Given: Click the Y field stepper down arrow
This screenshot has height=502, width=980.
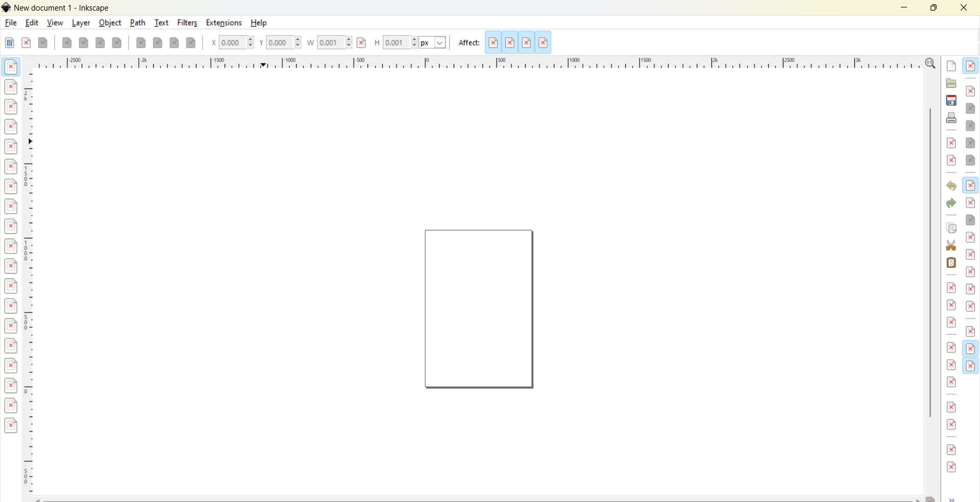Looking at the screenshot, I should point(298,46).
